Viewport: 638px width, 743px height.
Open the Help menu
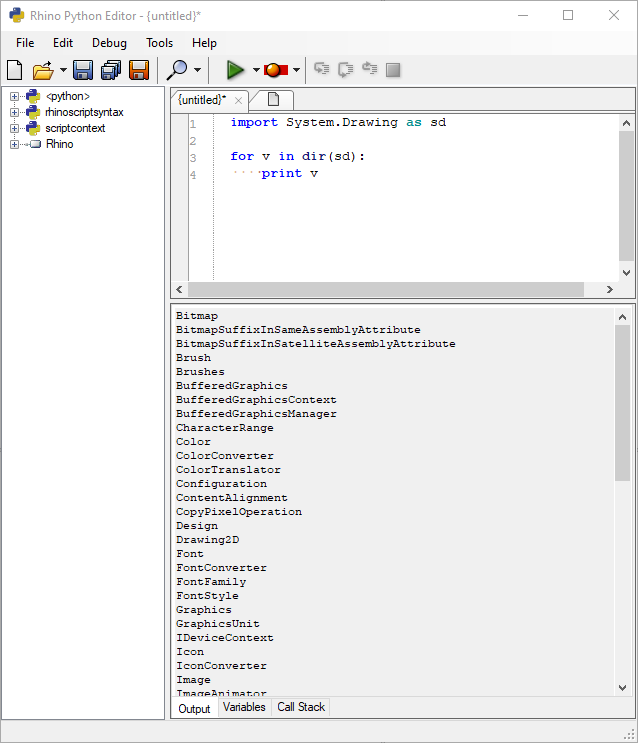204,43
